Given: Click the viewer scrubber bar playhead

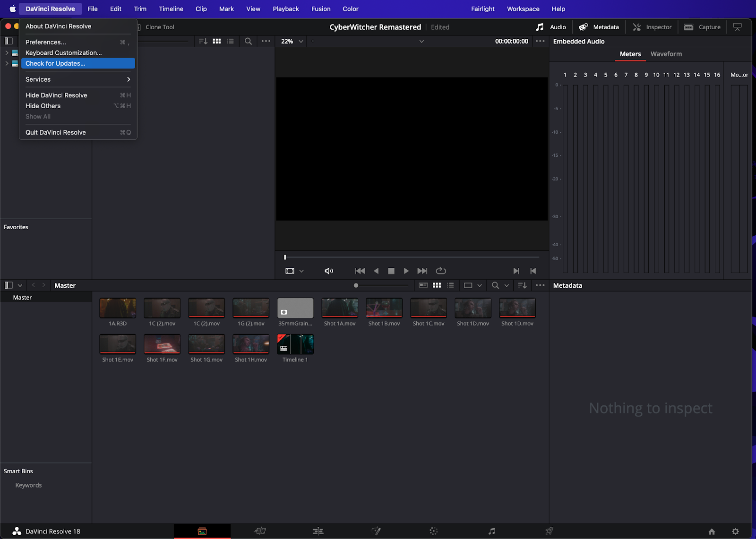Looking at the screenshot, I should coord(285,257).
